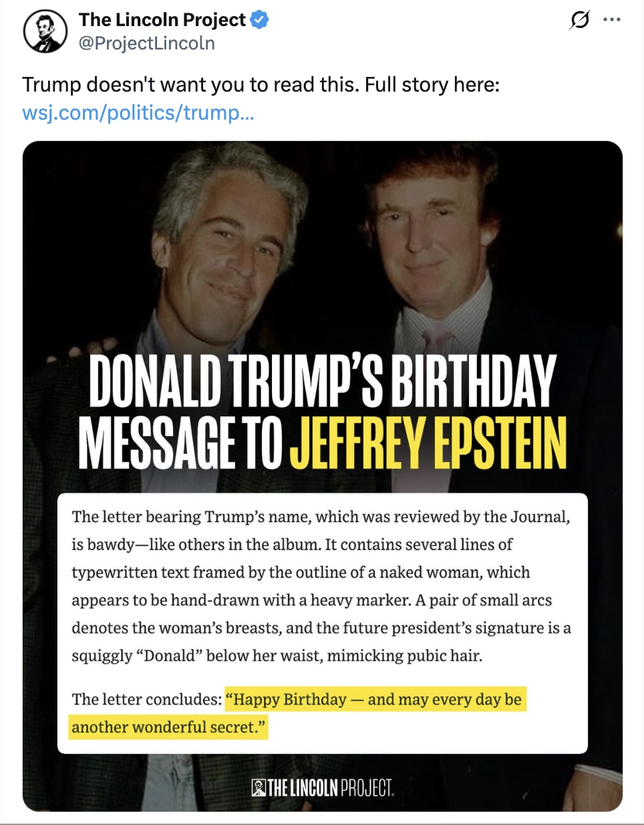Viewport: 644px width, 825px height.
Task: Click the yellow "JEFFREY EPSTEIN" headline text
Action: tap(428, 443)
